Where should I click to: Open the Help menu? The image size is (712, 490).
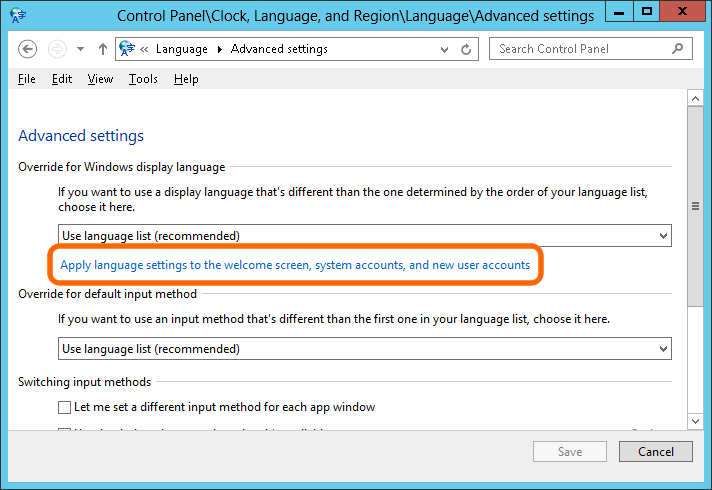tap(186, 79)
